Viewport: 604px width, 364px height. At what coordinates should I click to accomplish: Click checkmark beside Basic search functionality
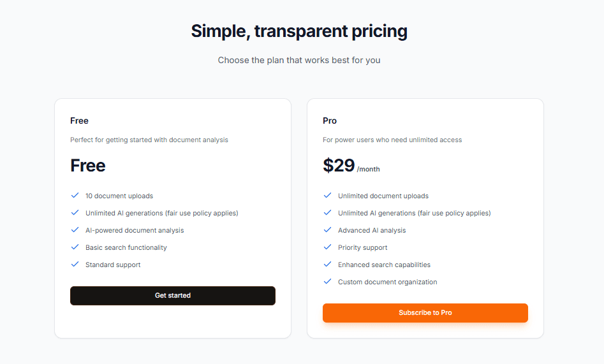(x=75, y=247)
